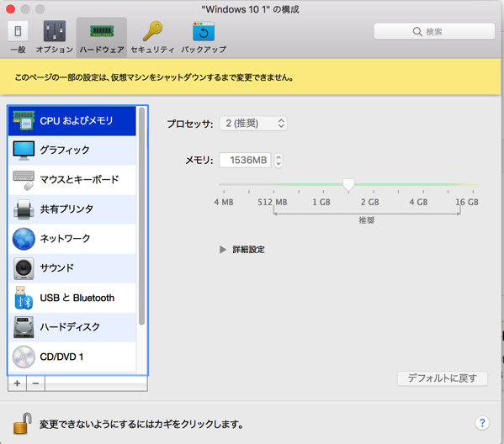This screenshot has height=444, width=504.
Task: Open the セキュリティ key icon
Action: pos(152,31)
